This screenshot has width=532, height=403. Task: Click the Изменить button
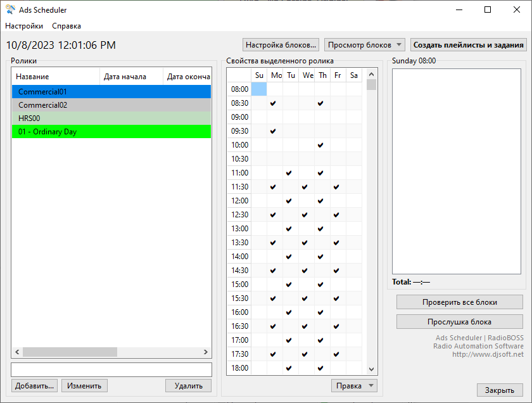(x=84, y=386)
